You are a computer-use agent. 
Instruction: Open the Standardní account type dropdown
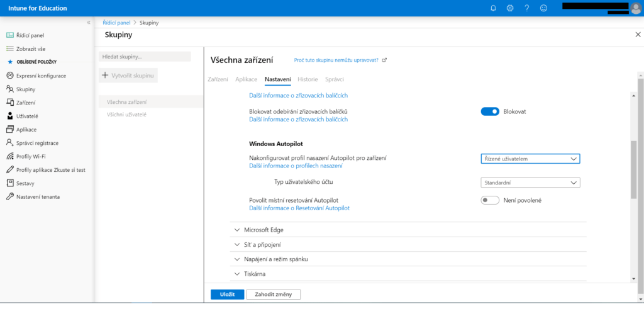click(x=530, y=183)
